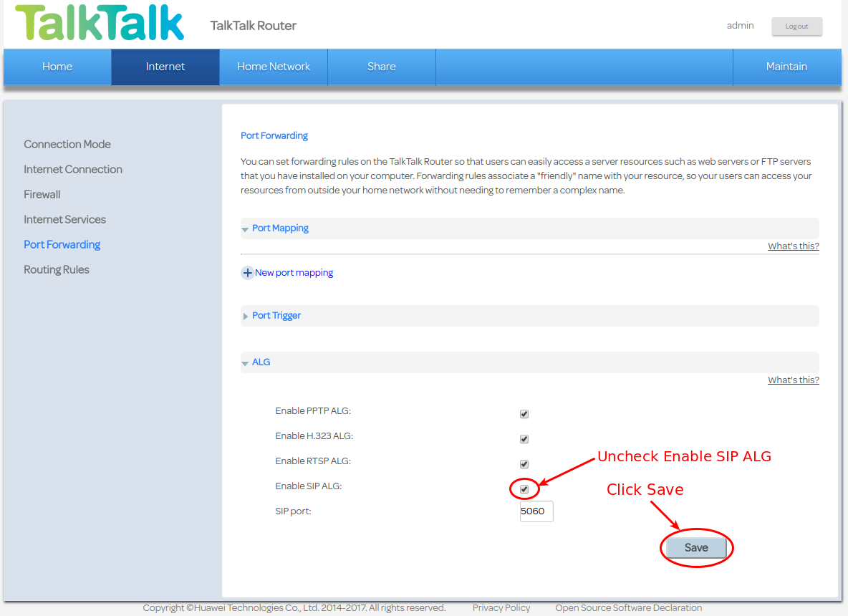Click the Port Forwarding page heading
848x616 pixels.
coord(274,136)
